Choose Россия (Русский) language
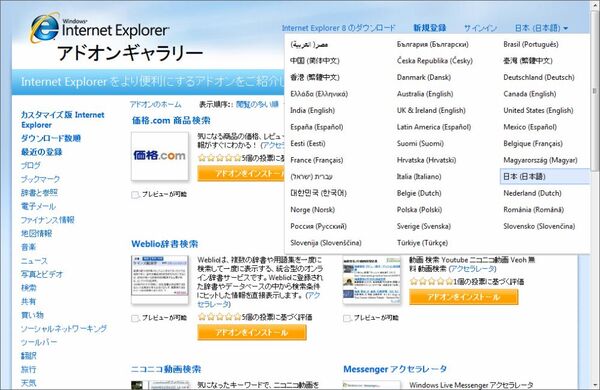The image size is (600, 390). tap(318, 226)
